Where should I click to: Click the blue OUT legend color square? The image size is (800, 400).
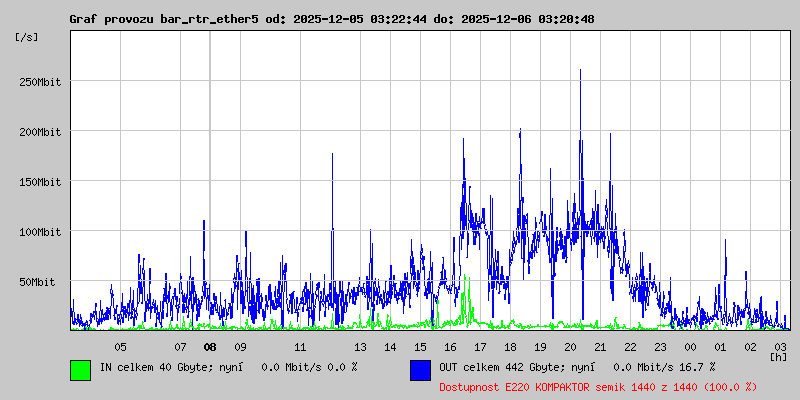click(420, 369)
